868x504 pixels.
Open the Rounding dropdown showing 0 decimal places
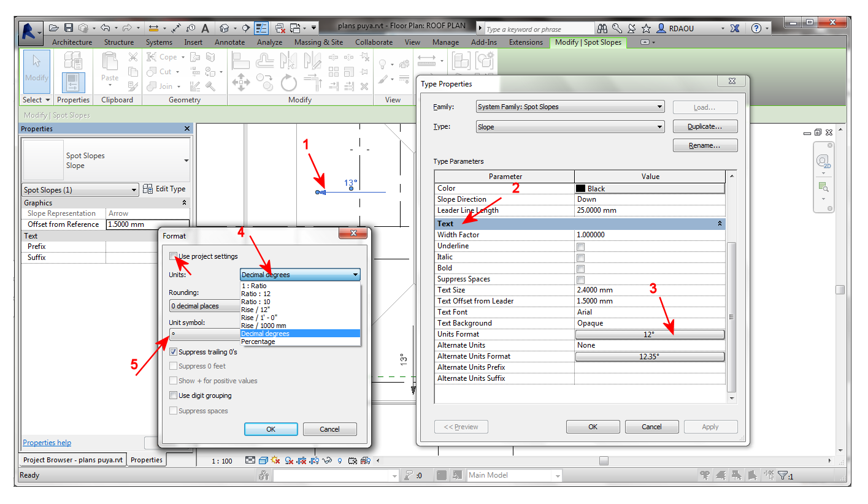click(204, 306)
